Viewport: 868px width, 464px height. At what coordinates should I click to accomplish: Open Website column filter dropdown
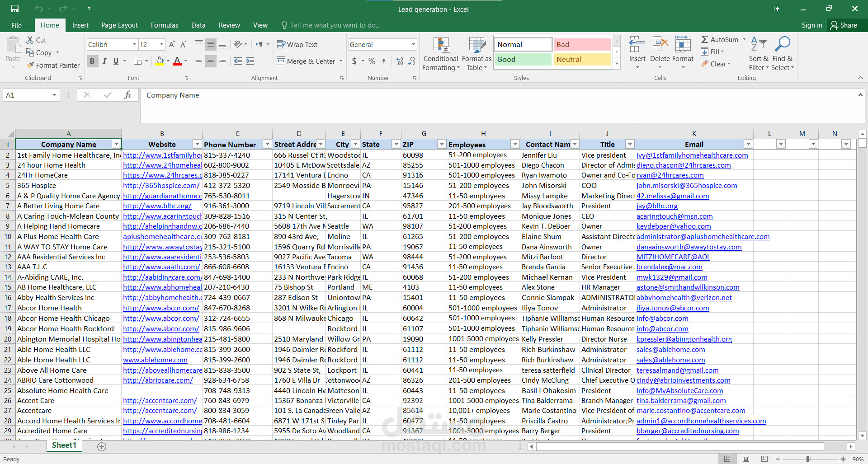pos(197,144)
